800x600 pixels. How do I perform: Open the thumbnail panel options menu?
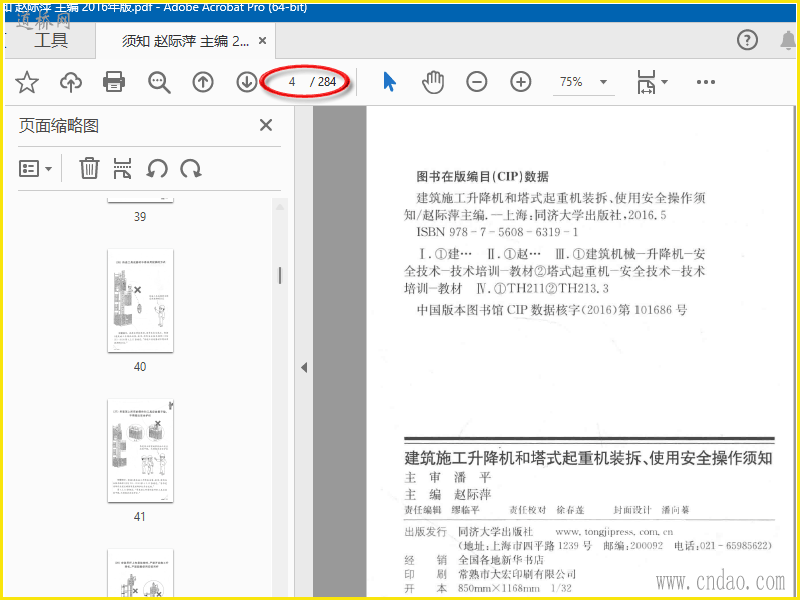pos(35,168)
